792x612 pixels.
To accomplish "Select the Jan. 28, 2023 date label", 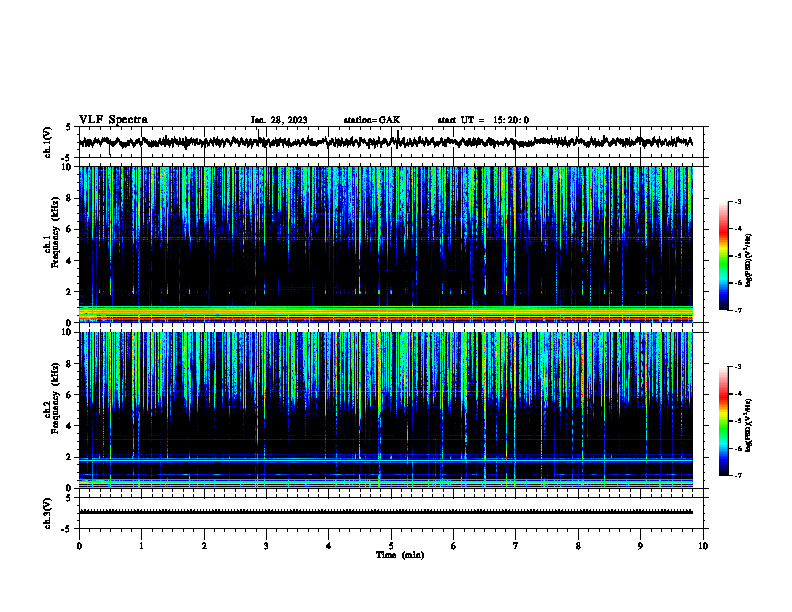I will click(x=279, y=120).
